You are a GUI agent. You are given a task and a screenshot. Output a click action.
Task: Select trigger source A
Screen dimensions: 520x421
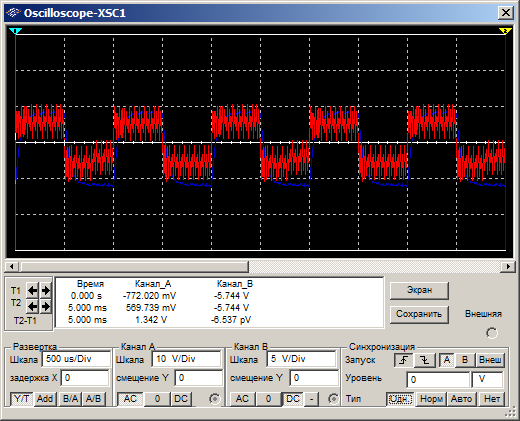point(447,360)
